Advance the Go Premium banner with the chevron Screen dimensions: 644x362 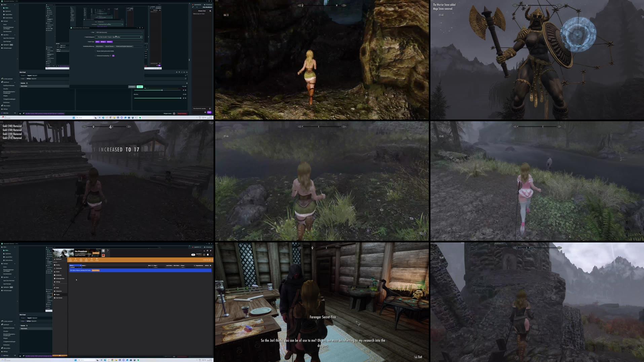point(108,250)
